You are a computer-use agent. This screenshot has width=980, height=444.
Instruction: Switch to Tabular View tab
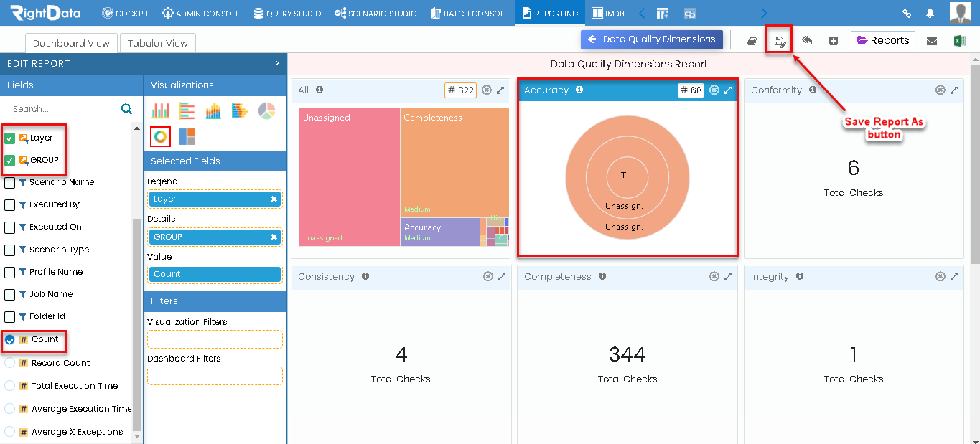click(157, 43)
